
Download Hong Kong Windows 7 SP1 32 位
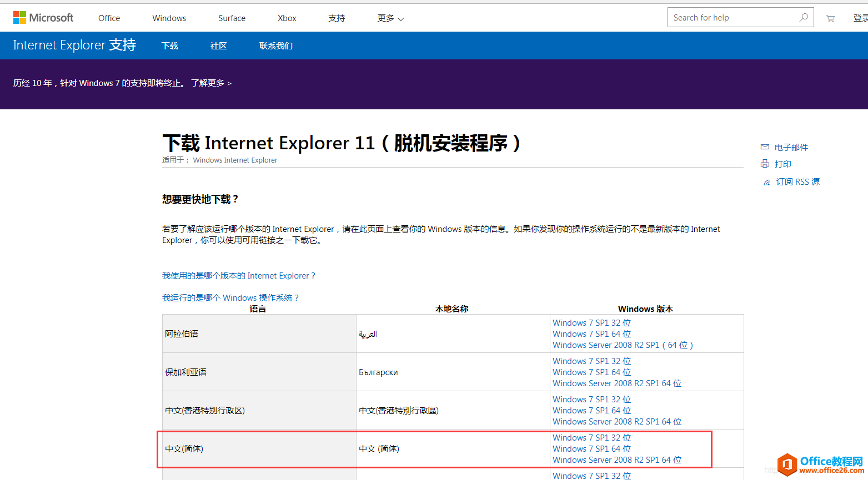(x=592, y=400)
